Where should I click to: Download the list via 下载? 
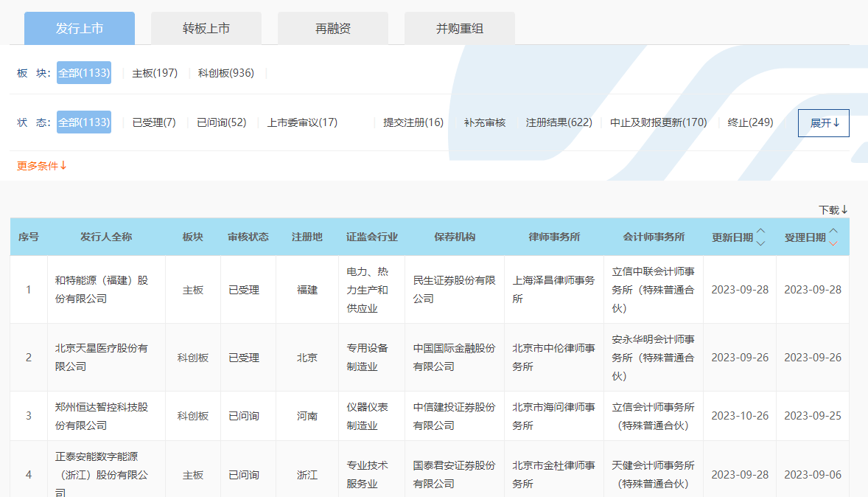click(x=833, y=210)
